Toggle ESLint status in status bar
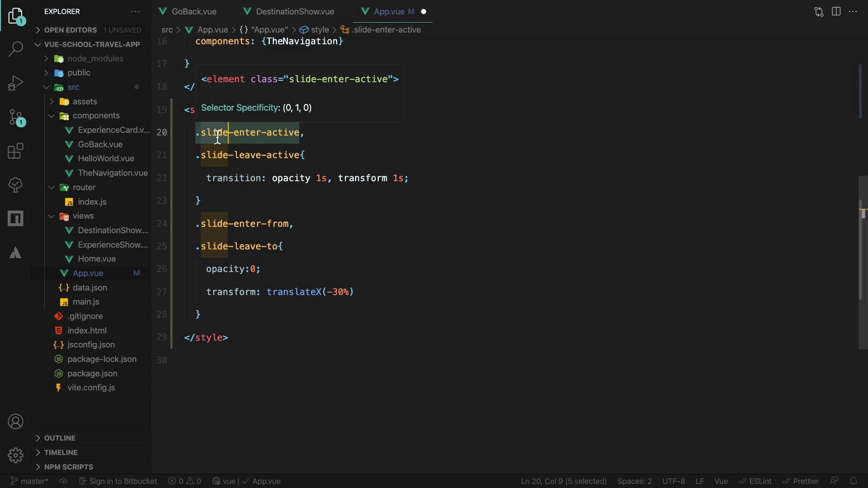 (x=755, y=481)
